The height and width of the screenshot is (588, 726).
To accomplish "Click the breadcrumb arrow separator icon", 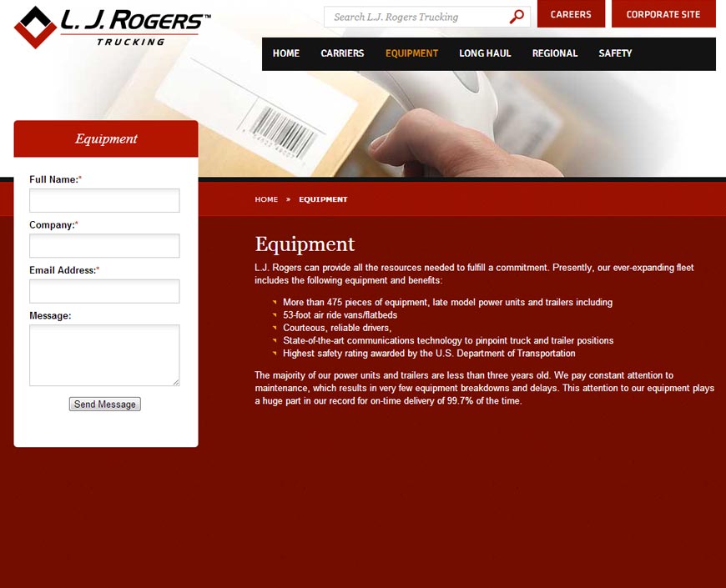I will pyautogui.click(x=288, y=199).
